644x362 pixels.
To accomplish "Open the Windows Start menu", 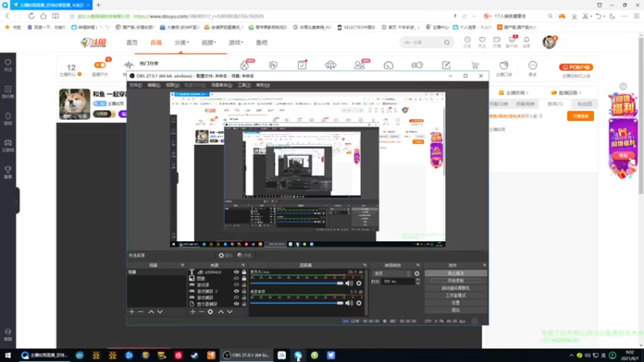I will pyautogui.click(x=8, y=356).
